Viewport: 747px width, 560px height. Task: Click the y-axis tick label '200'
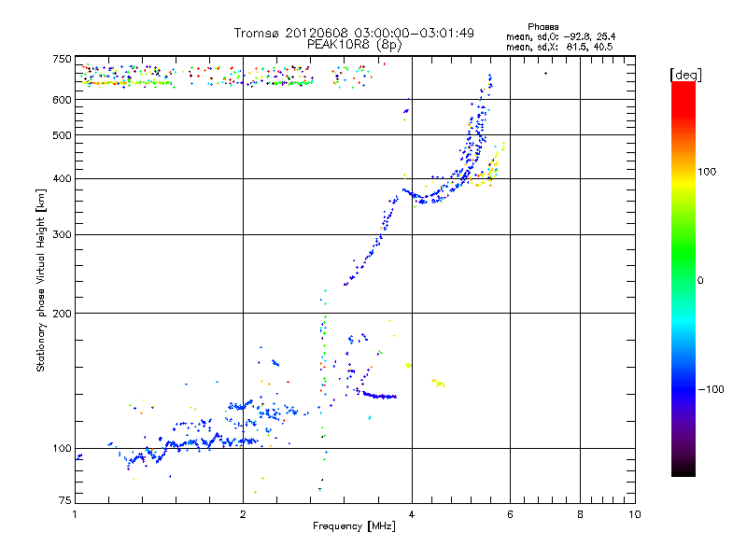[x=62, y=314]
